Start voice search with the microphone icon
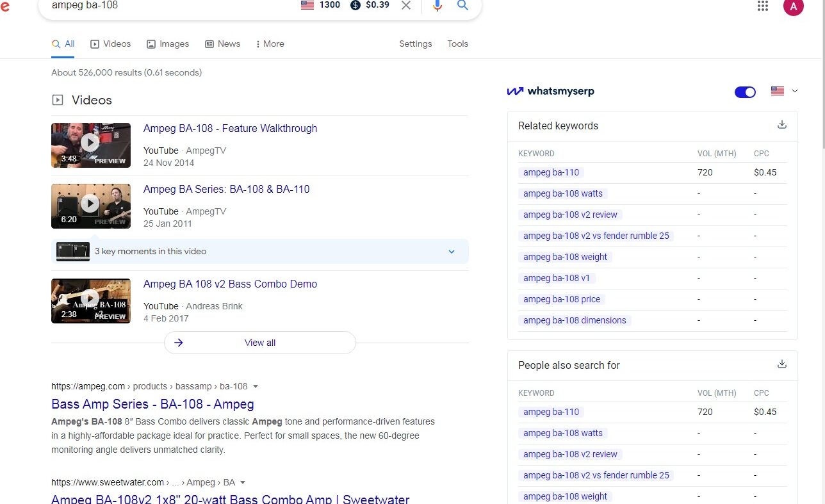This screenshot has width=825, height=504. [x=437, y=5]
